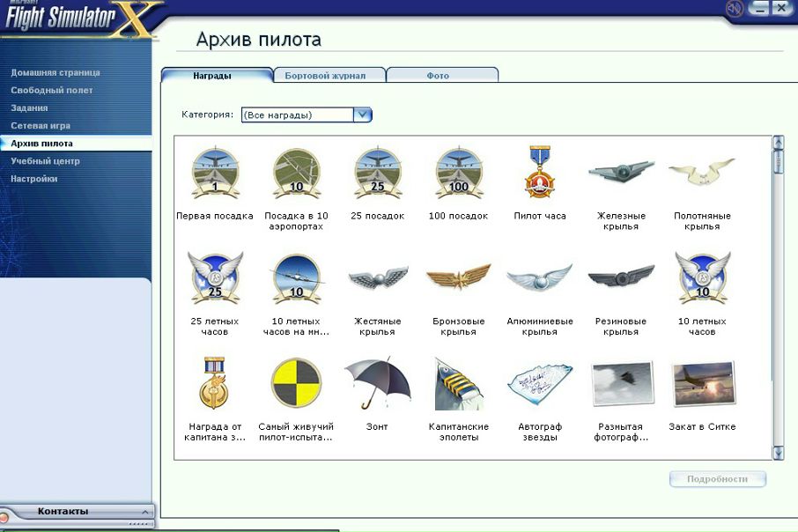Open the Категория dropdown arrow
This screenshot has width=798, height=532.
click(362, 115)
